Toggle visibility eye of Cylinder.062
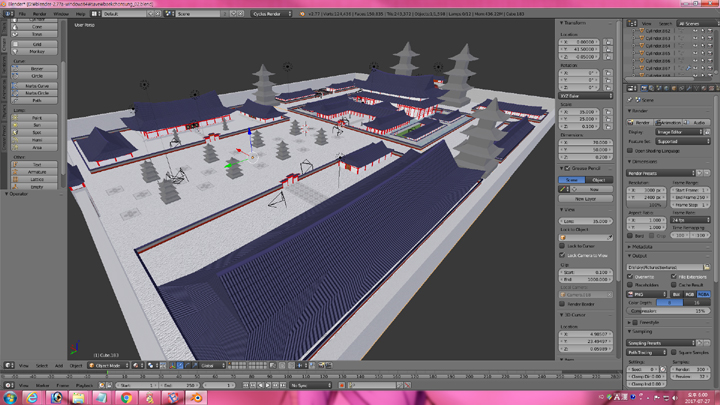The height and width of the screenshot is (405, 720). [x=695, y=31]
